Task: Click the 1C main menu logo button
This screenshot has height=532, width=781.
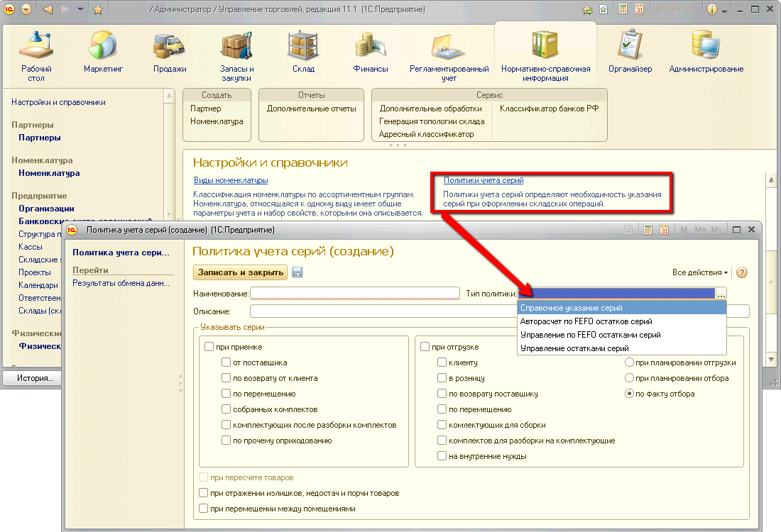Action: [9, 9]
